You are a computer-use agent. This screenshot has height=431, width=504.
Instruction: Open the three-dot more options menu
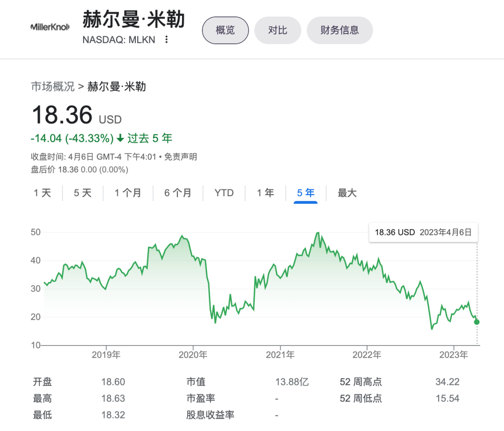166,40
